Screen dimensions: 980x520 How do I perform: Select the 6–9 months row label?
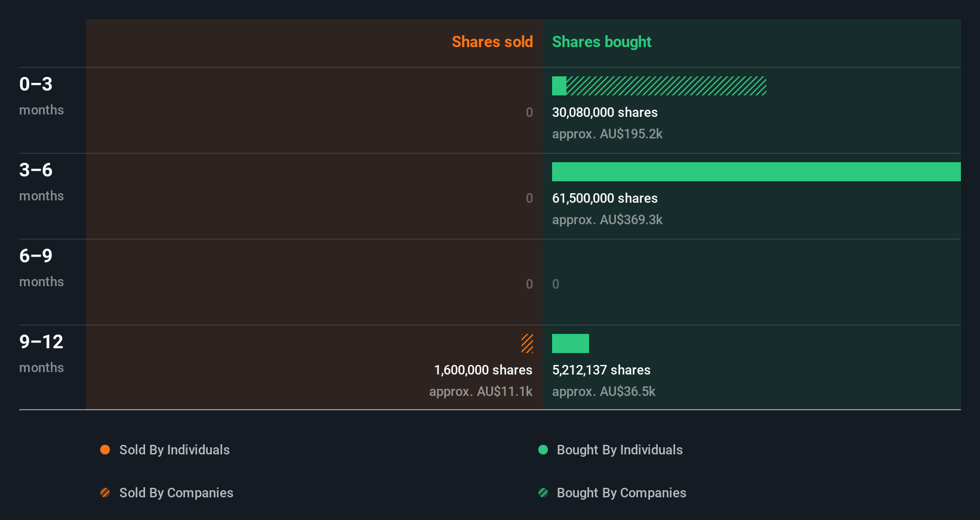(41, 268)
